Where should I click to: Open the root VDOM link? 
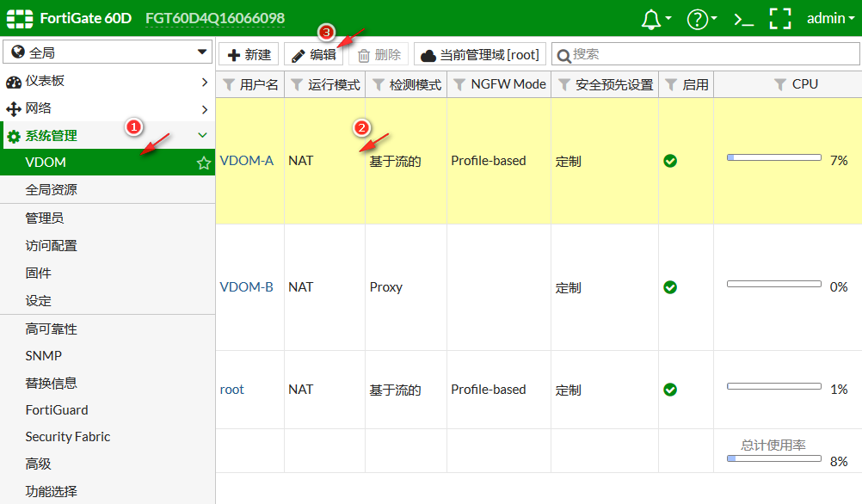click(x=232, y=390)
